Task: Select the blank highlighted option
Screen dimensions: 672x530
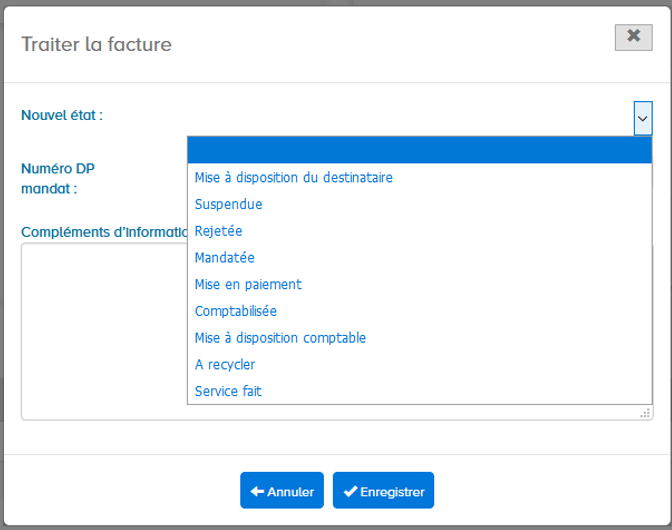Action: coord(420,150)
